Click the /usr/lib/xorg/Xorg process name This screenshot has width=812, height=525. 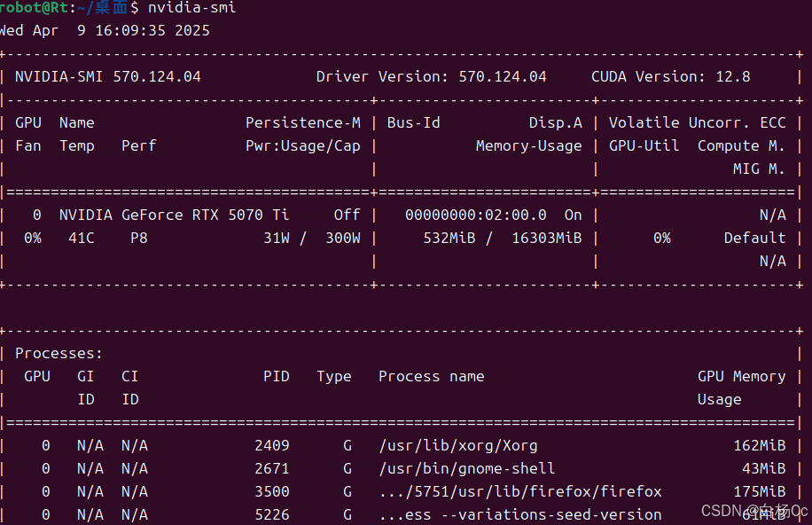click(458, 446)
